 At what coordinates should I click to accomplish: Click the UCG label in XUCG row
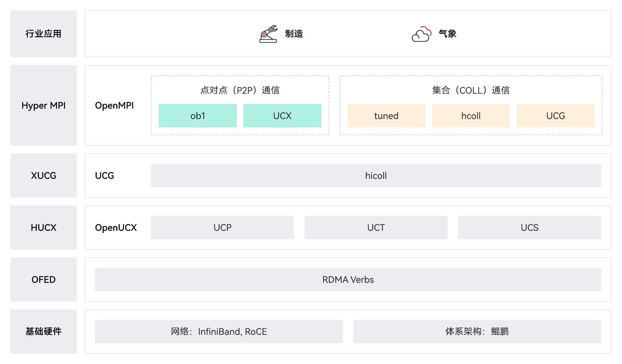click(x=104, y=175)
